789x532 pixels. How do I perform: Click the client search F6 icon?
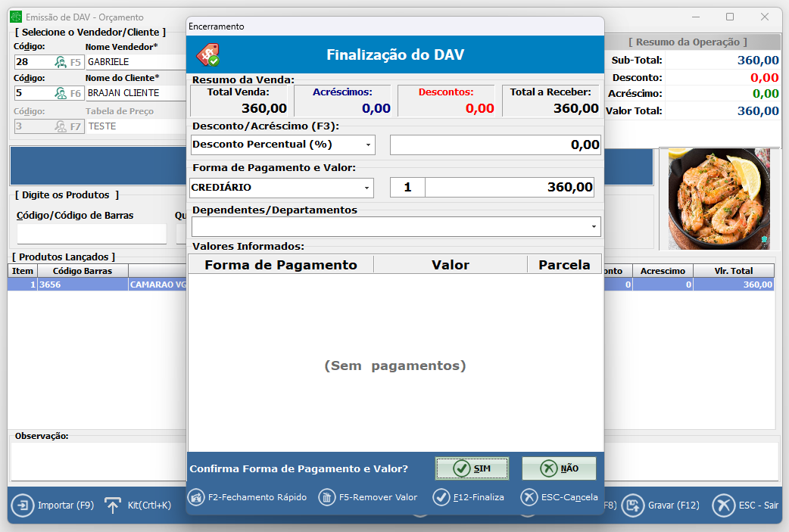[x=61, y=93]
